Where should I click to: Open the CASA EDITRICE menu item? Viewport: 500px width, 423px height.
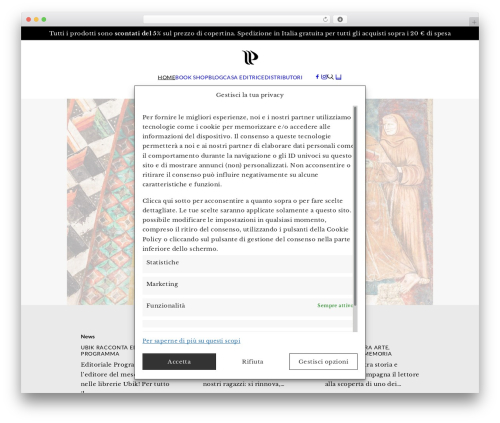tap(243, 77)
